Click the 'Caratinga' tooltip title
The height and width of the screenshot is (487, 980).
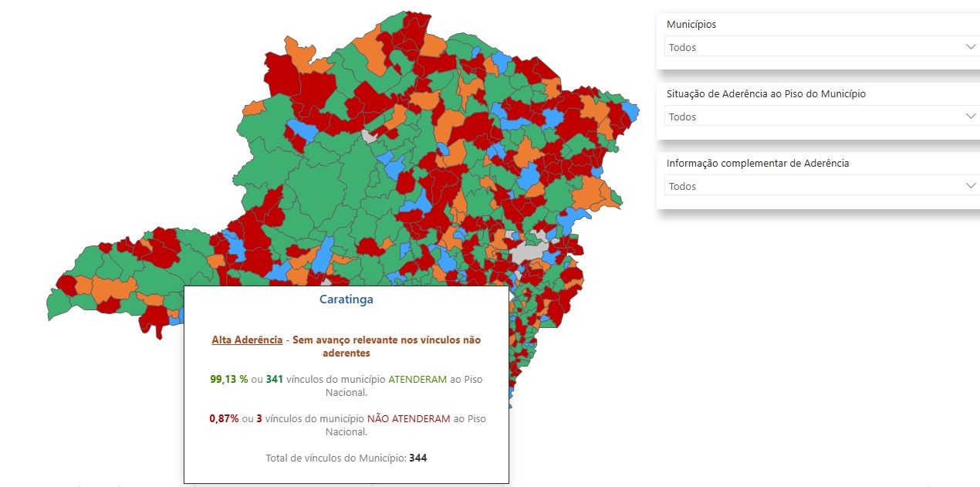(346, 299)
